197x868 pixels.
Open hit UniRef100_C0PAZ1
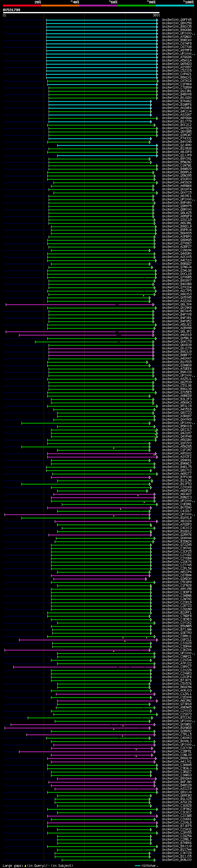tap(177, 74)
